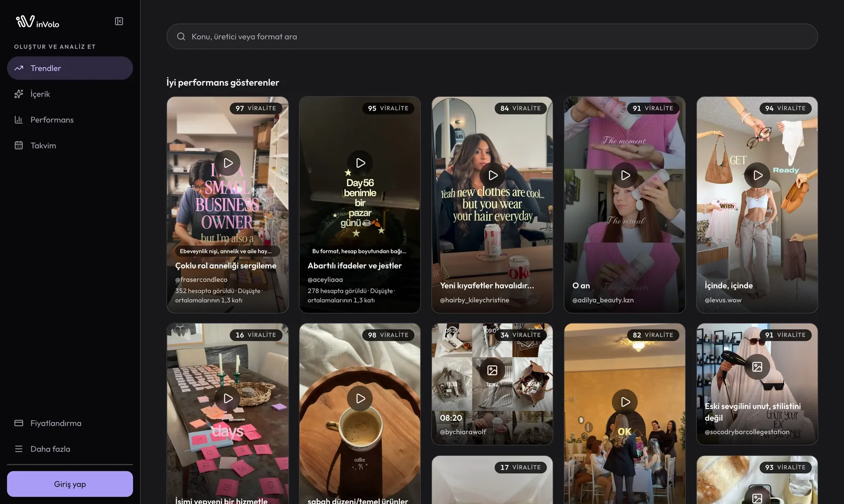Screen dimensions: 844x504
Task: Open image icon on 93 virality card
Action: coord(757,497)
